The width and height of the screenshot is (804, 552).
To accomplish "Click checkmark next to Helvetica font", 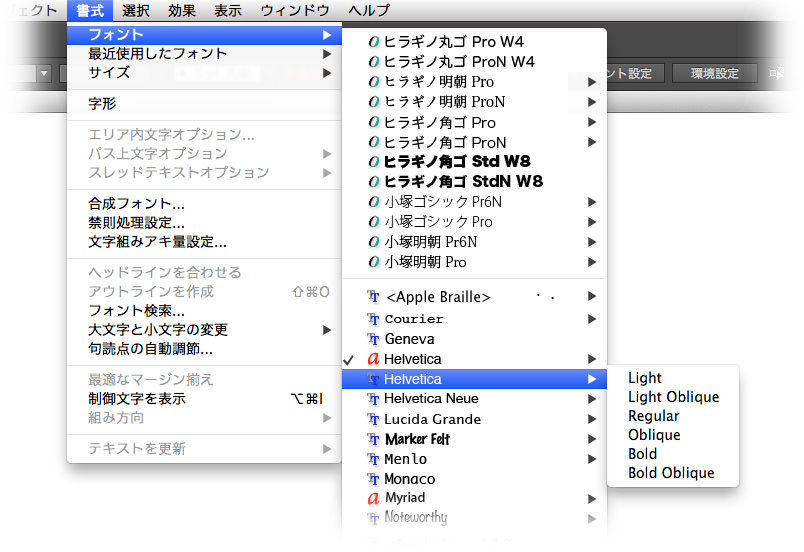I will pos(349,360).
